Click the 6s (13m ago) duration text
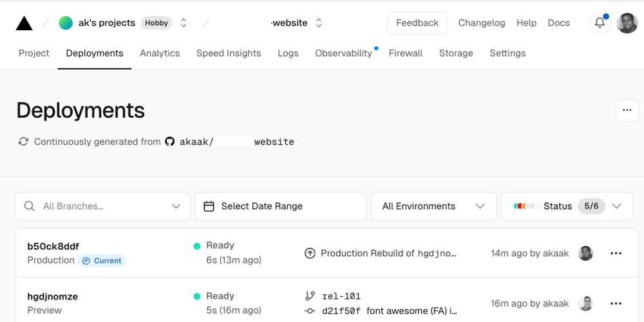644x322 pixels. [234, 260]
